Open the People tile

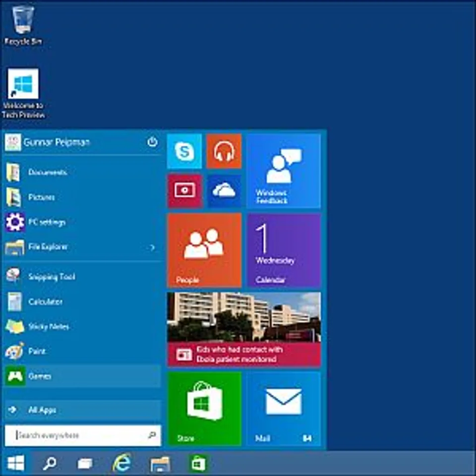[x=204, y=250]
